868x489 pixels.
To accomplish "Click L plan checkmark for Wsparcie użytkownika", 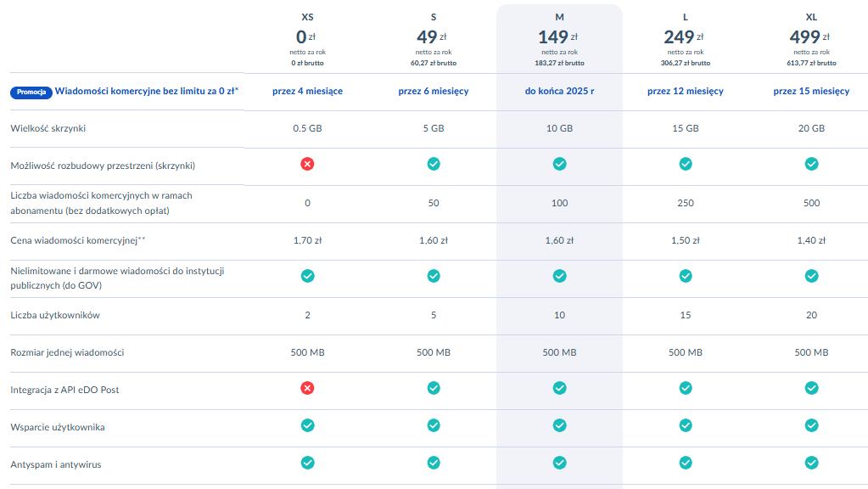I will 686,425.
